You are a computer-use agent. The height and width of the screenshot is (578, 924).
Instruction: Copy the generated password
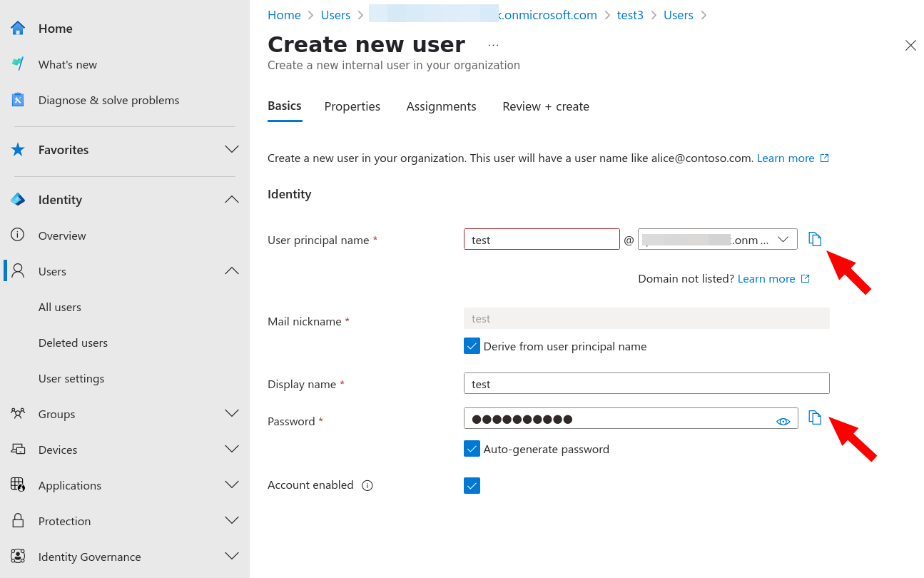(x=815, y=417)
